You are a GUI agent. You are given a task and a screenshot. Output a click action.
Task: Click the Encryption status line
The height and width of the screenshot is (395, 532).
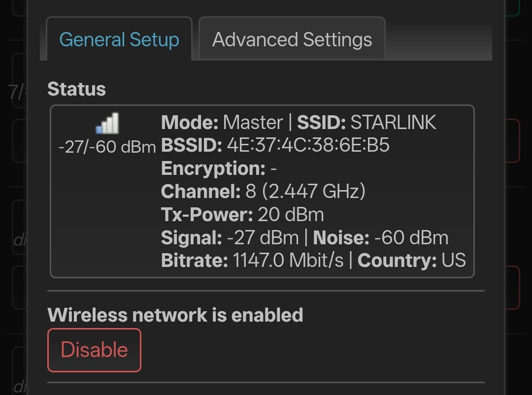tap(219, 168)
